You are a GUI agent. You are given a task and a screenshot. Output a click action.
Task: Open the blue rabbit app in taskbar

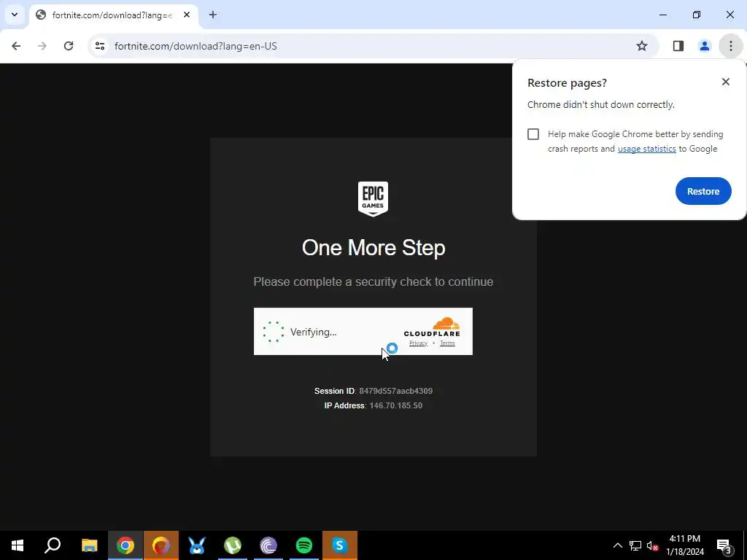click(197, 545)
